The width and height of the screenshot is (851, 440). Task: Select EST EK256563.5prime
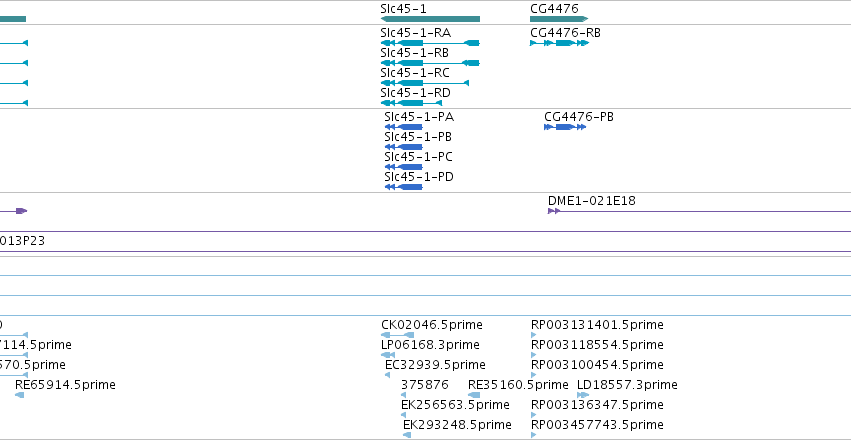point(455,405)
